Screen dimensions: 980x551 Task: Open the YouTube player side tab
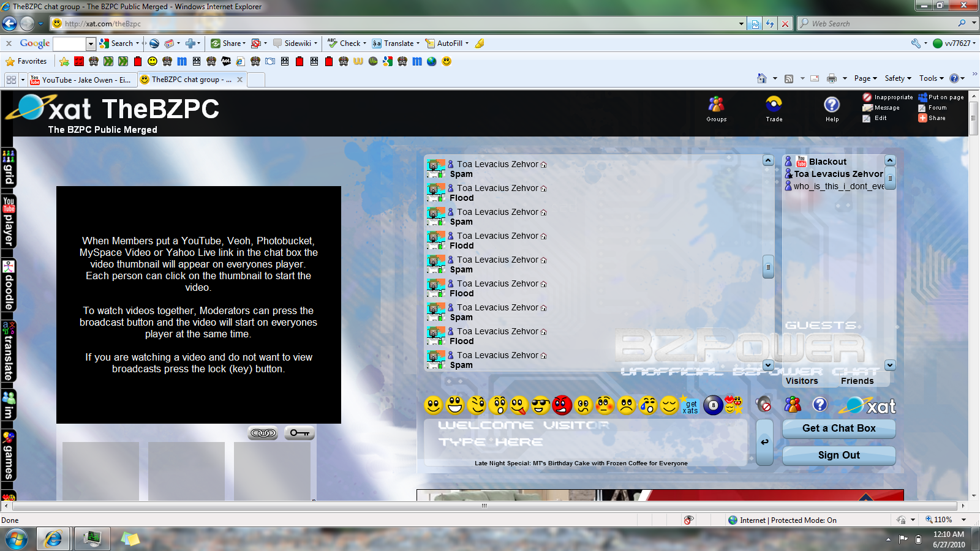[x=9, y=222]
